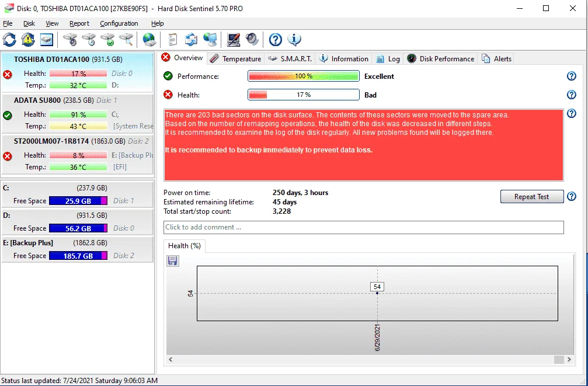Switch to the Temperature tab

pyautogui.click(x=235, y=59)
